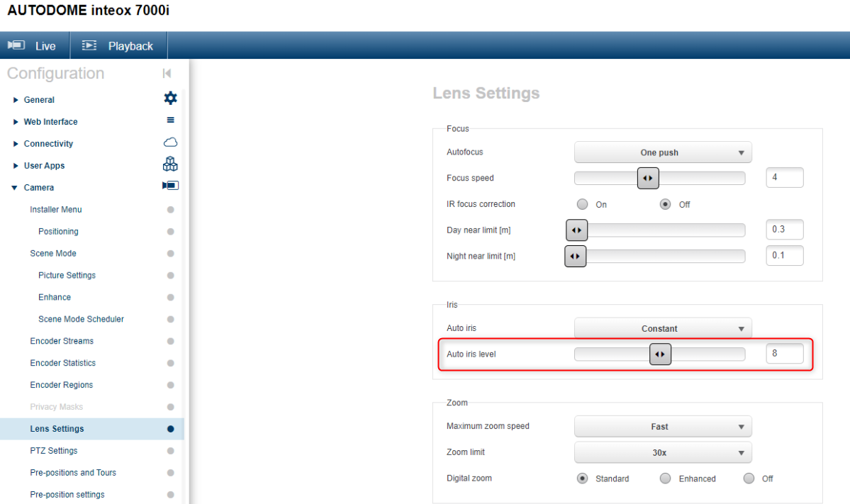Click the Connectivity cloud icon
This screenshot has width=850, height=504.
170,142
